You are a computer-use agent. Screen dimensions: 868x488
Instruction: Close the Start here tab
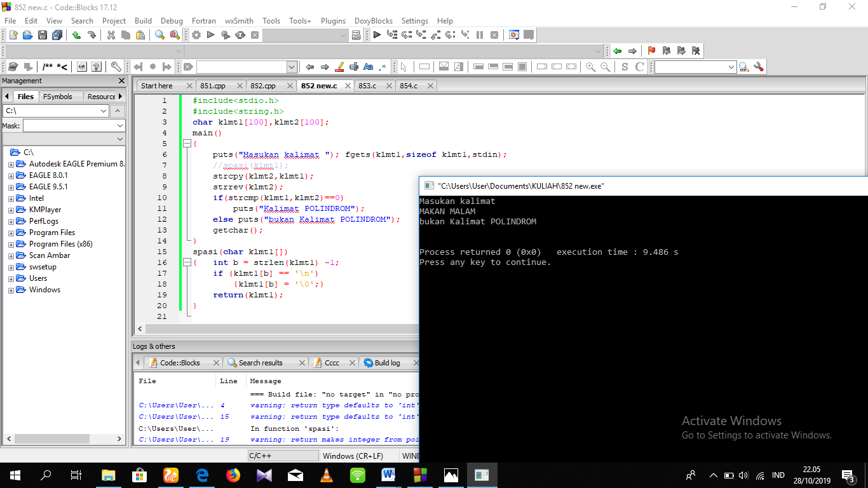click(x=189, y=86)
